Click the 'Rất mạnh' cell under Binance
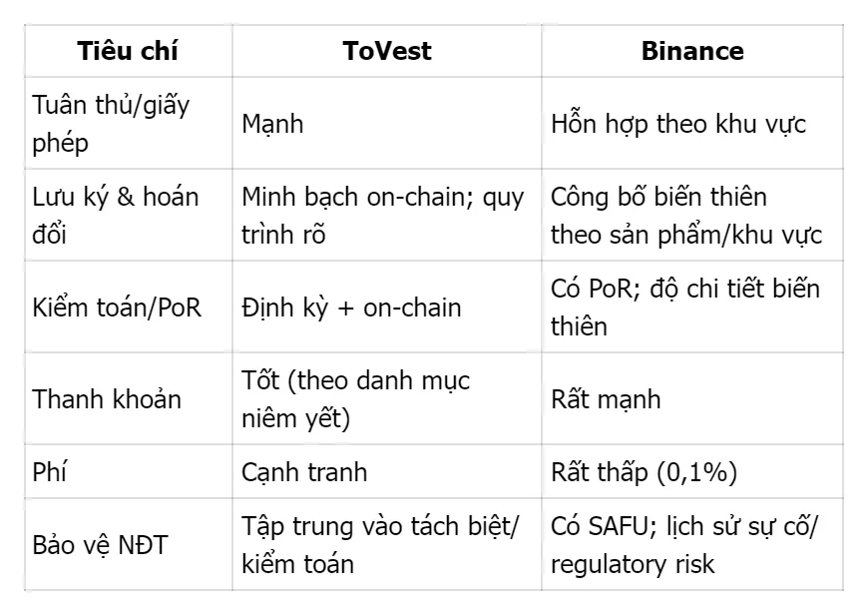Screen dimensions: 868x615 (x=606, y=398)
